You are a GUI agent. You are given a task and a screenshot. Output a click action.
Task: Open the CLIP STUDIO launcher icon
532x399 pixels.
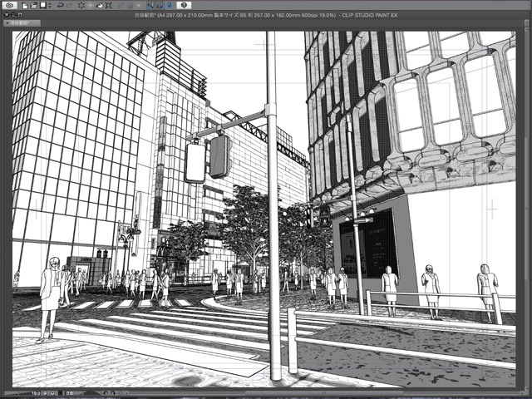coord(10,5)
